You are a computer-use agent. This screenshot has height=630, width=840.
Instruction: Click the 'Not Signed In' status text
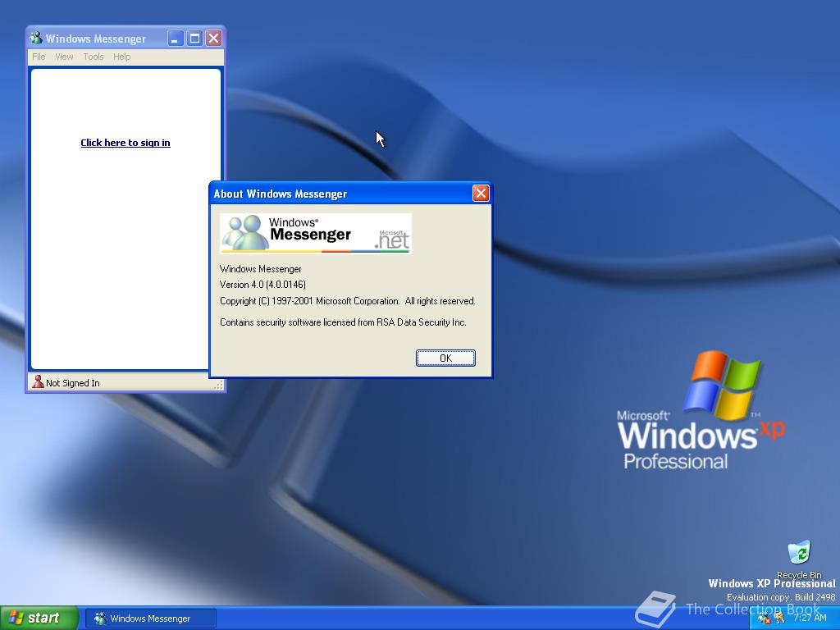pyautogui.click(x=73, y=383)
